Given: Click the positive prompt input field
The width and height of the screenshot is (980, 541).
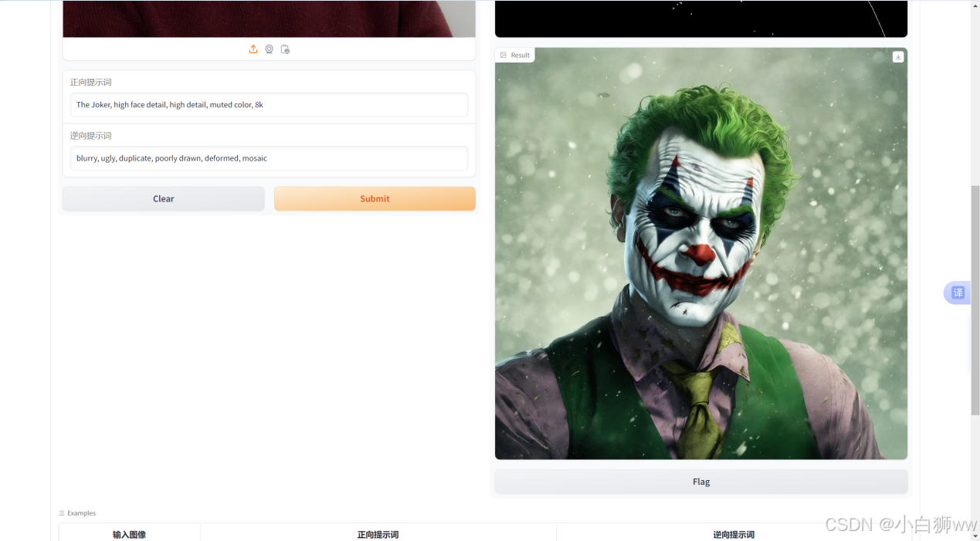Looking at the screenshot, I should coord(269,105).
